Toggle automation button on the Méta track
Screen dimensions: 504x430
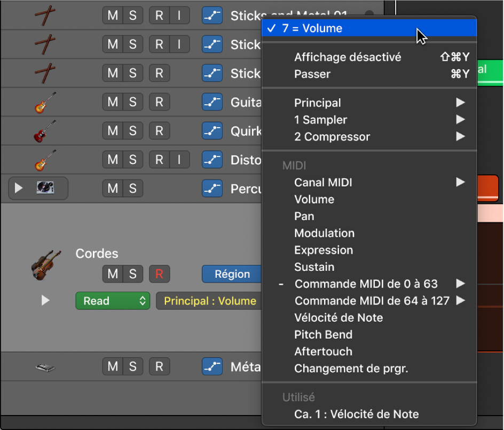(212, 367)
